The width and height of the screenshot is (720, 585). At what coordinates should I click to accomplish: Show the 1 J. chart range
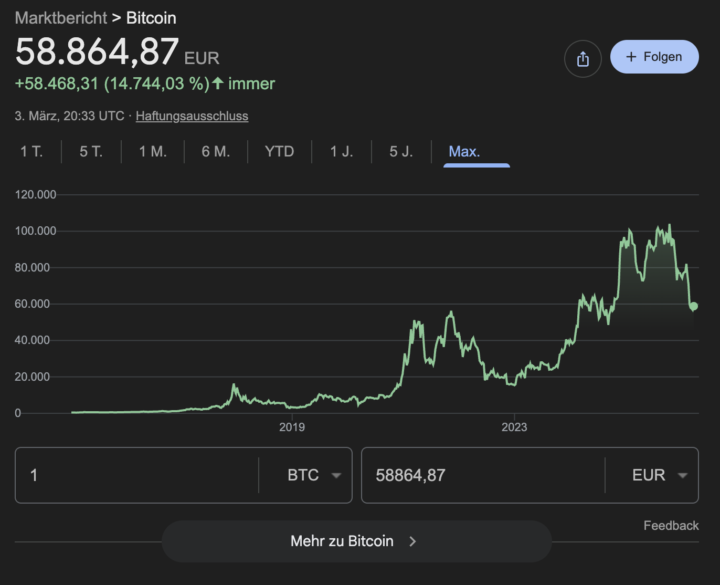[341, 152]
